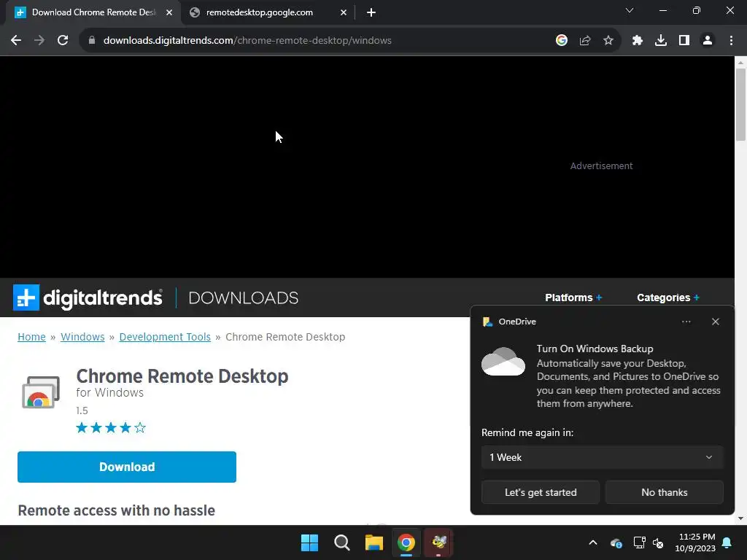This screenshot has width=747, height=560.
Task: Click the Chrome Remote Desktop heading
Action: pyautogui.click(x=182, y=376)
